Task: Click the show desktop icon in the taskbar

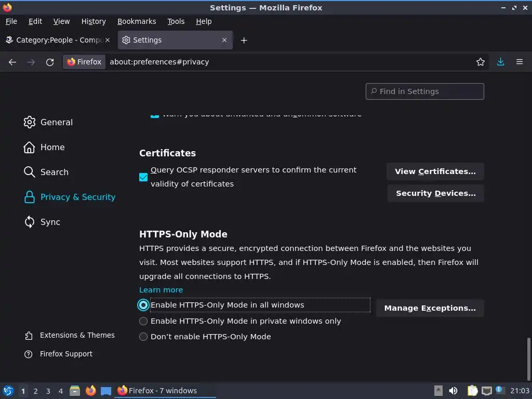Action: point(106,391)
